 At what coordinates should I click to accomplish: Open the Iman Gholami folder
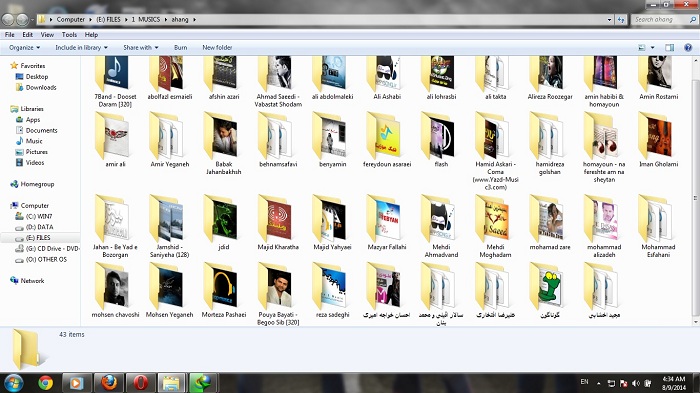click(x=658, y=139)
